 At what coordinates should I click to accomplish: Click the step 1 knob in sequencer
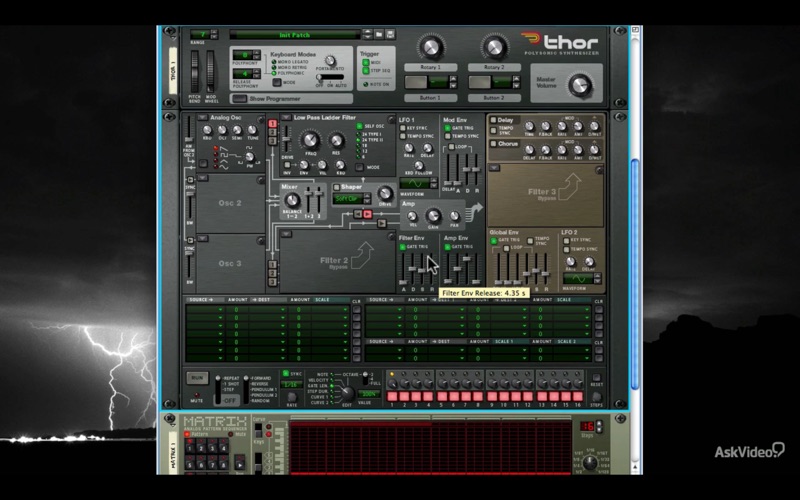[x=392, y=383]
